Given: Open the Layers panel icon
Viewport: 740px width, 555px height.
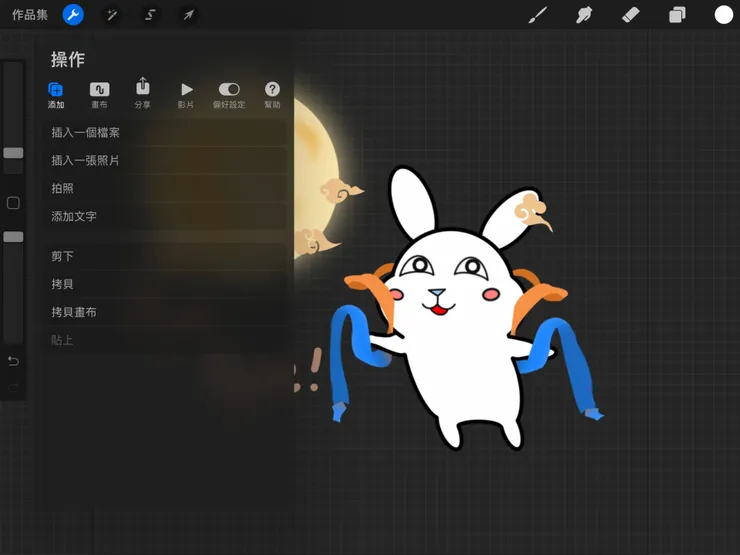Looking at the screenshot, I should (677, 15).
